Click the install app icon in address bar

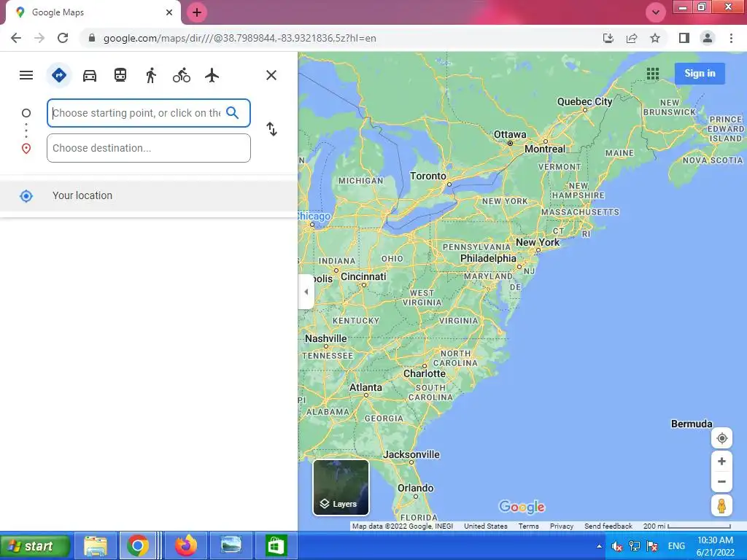coord(608,38)
